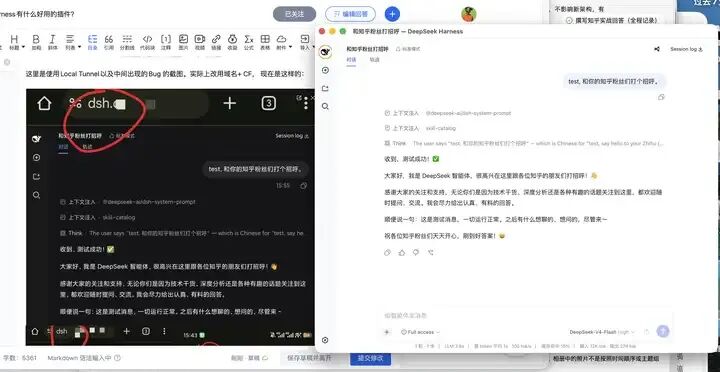This screenshot has width=720, height=372.
Task: Open the DeepSeek-V4-Flash model dropdown
Action: pyautogui.click(x=602, y=332)
